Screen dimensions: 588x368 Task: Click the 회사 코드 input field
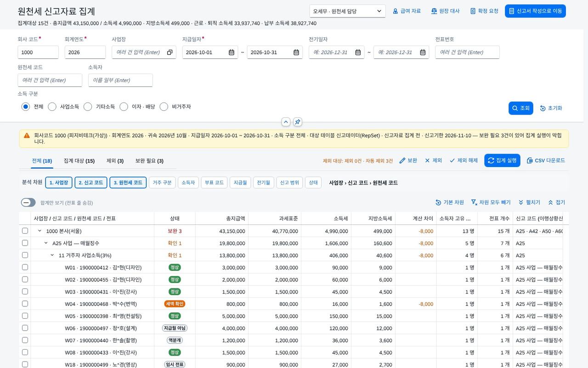[x=38, y=52]
